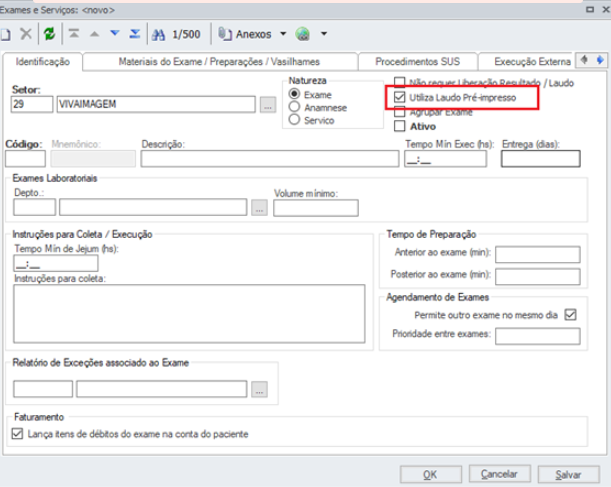Click Posterior ao exame (min) field
Viewport: 611px width, 487px height.
click(x=538, y=277)
